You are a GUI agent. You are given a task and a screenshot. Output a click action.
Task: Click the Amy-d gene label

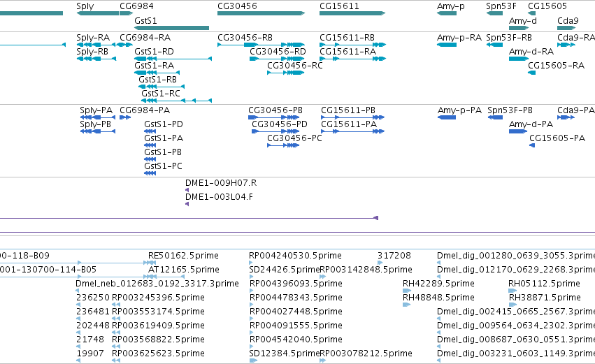click(523, 21)
